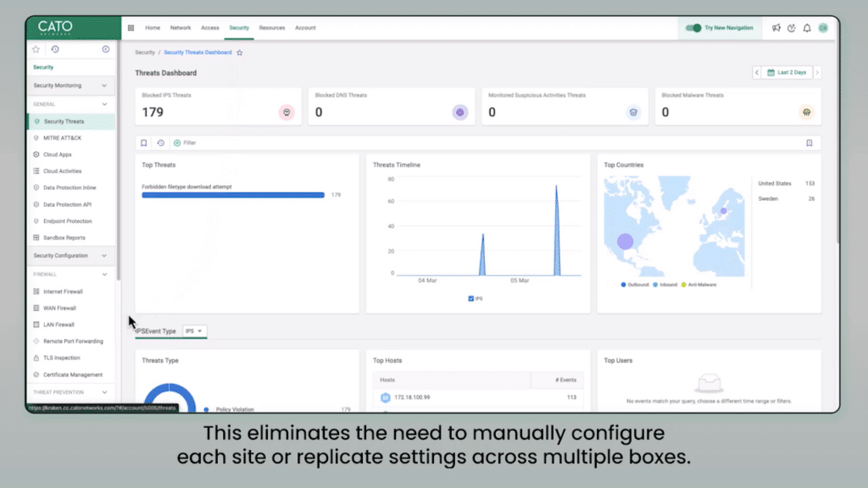Viewport: 868px width, 488px height.
Task: Open sidebar favorites star icon
Action: tap(36, 50)
